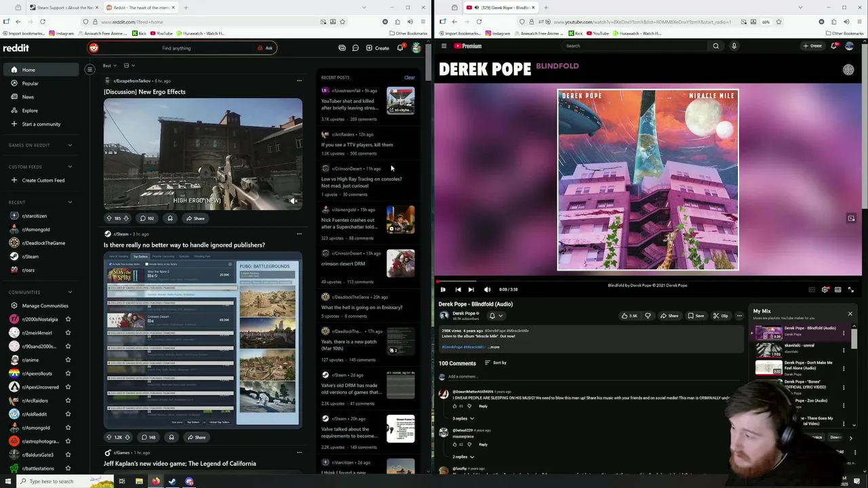Viewport: 868px width, 488px height.
Task: Collapse Communities section in Reddit sidebar
Action: pos(69,292)
